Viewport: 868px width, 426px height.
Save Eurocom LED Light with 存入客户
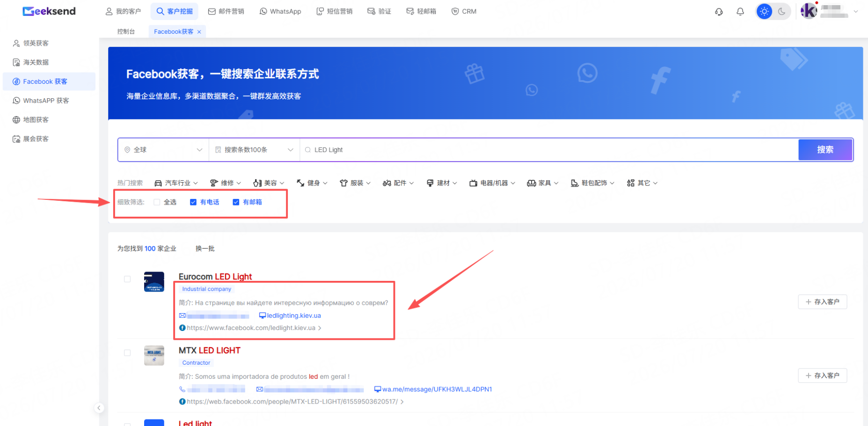coord(823,302)
